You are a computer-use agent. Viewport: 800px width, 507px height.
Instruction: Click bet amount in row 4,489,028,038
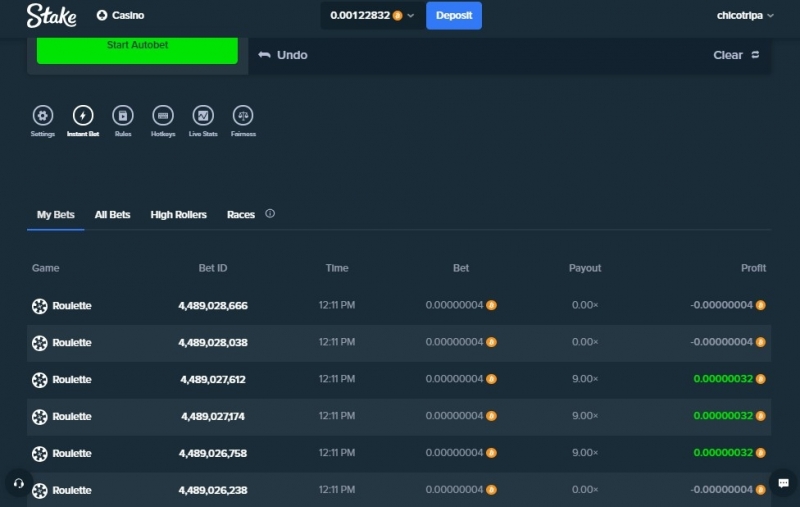coord(454,342)
